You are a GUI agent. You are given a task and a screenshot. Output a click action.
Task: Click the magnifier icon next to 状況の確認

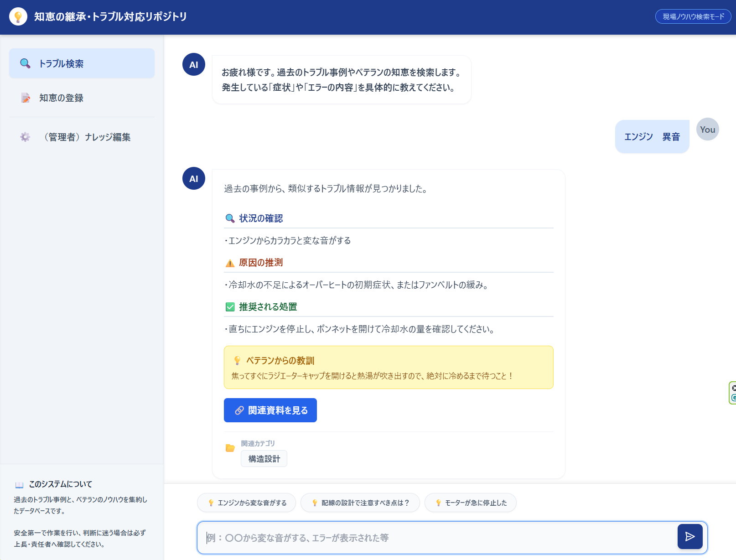click(x=230, y=218)
